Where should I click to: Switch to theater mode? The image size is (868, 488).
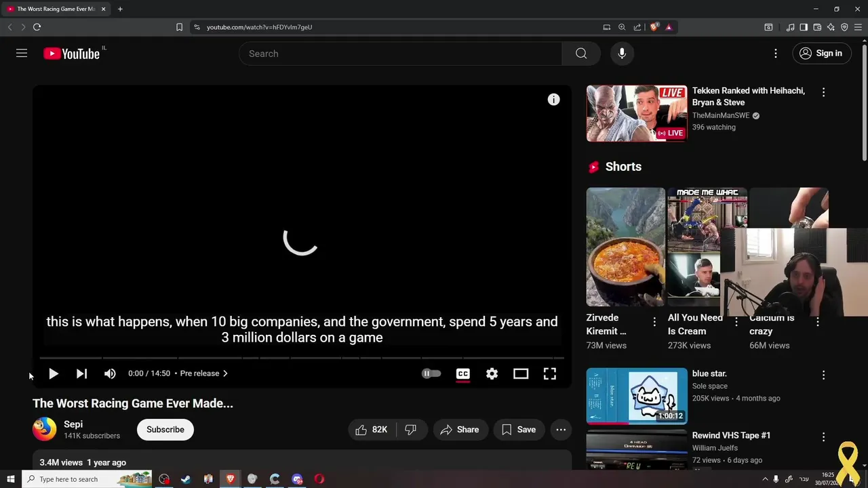(x=521, y=373)
